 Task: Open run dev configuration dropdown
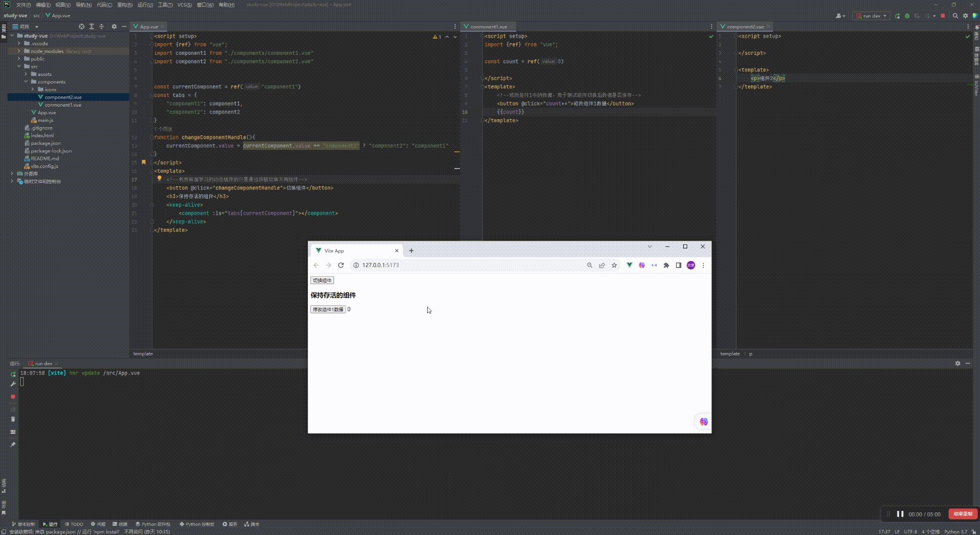tap(871, 16)
